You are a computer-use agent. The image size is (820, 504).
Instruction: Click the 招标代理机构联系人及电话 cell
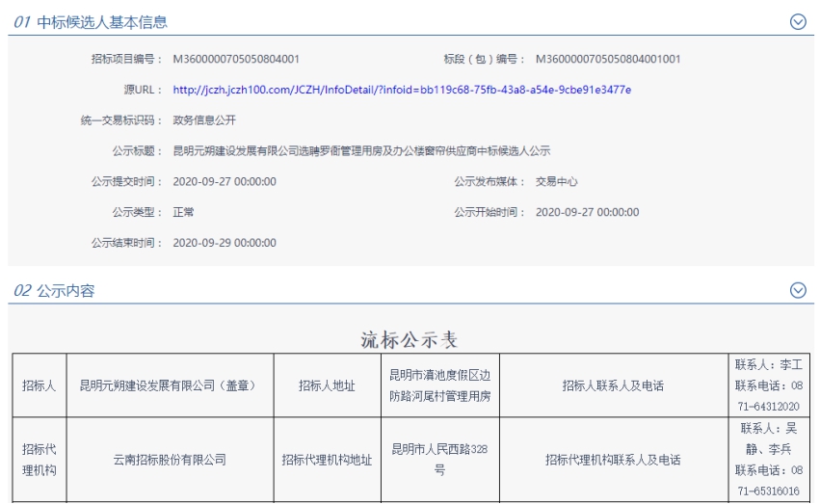pyautogui.click(x=612, y=460)
